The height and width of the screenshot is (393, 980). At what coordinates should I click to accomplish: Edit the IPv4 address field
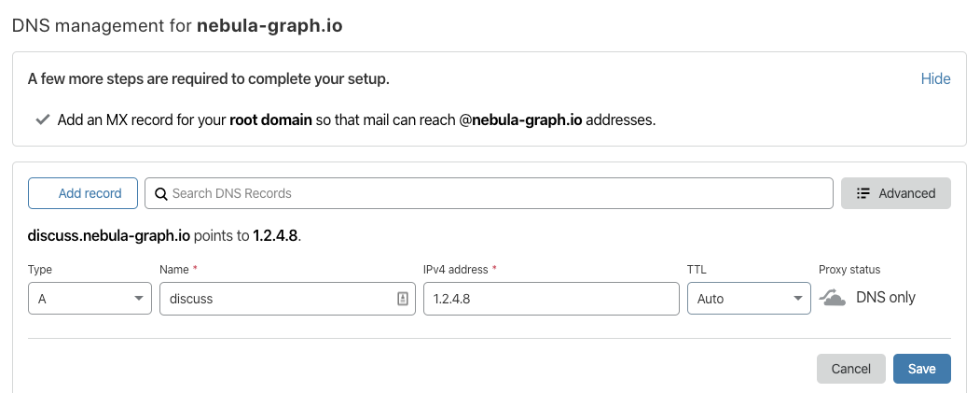(550, 299)
